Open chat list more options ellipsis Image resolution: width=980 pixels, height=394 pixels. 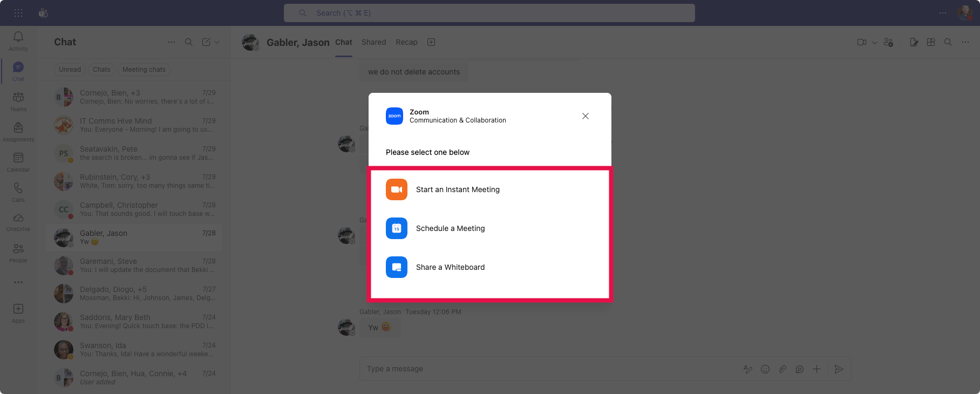click(172, 42)
